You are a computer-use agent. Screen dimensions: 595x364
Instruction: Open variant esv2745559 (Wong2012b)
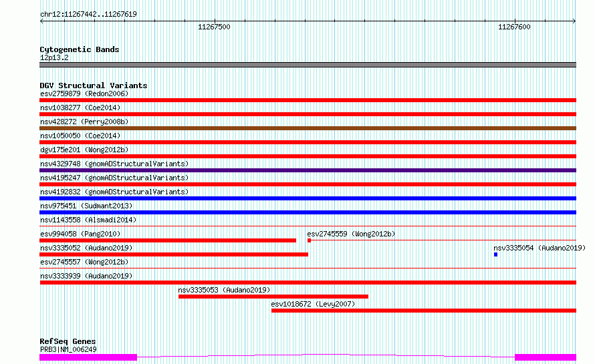click(351, 234)
